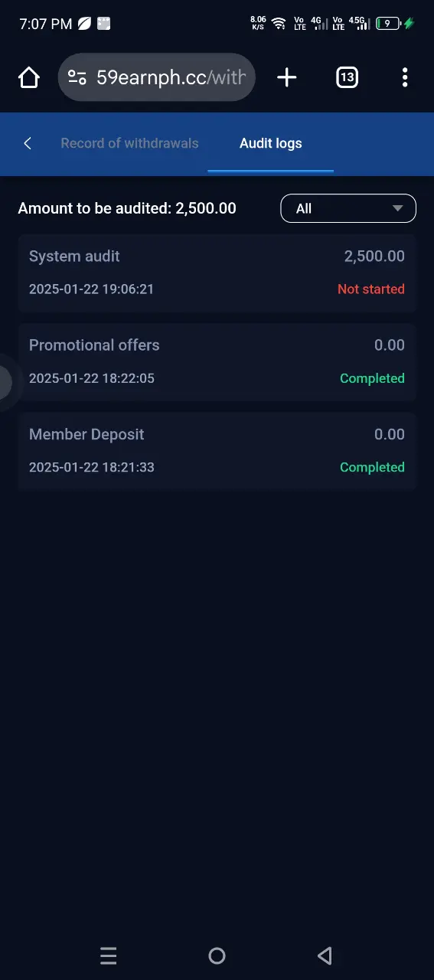
Task: Tap the floating bubble at left edge
Action: pyautogui.click(x=6, y=382)
